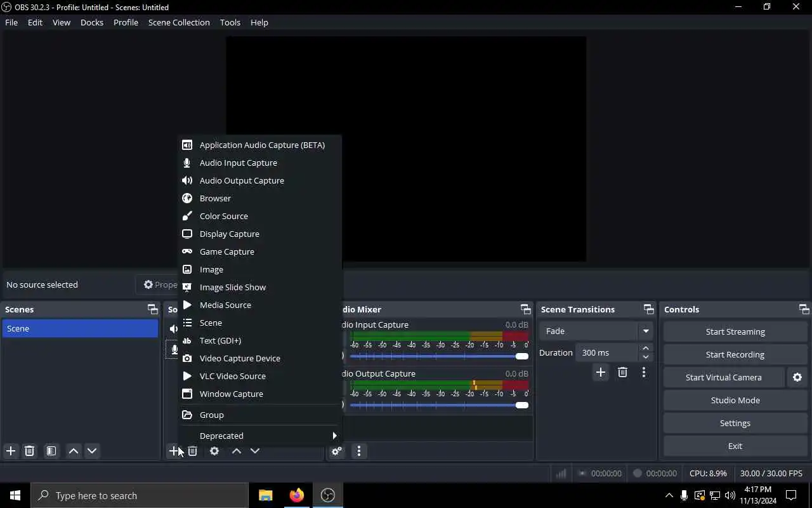812x508 pixels.
Task: Add a Game Capture source
Action: coord(259,251)
